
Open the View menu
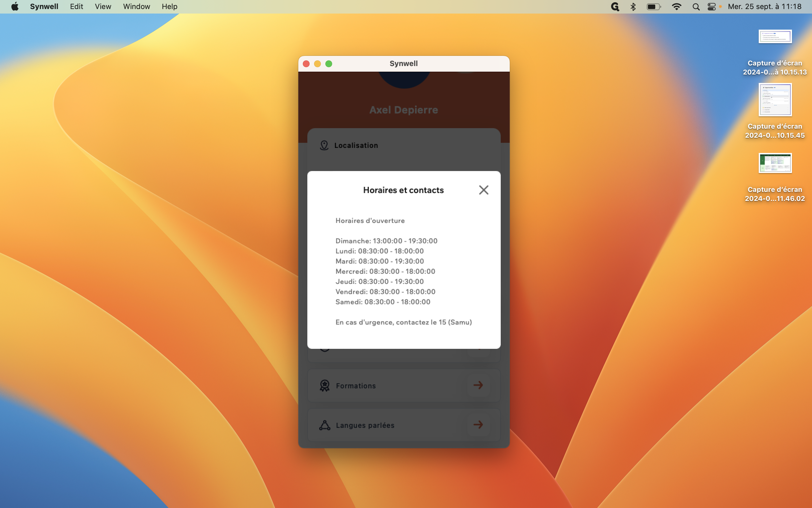pyautogui.click(x=103, y=6)
